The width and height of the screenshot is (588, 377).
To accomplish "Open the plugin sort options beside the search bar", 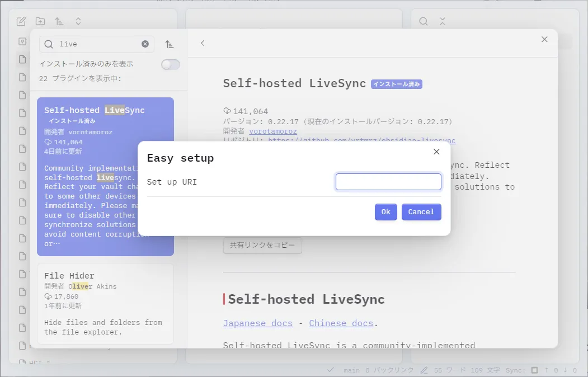I will coord(170,44).
